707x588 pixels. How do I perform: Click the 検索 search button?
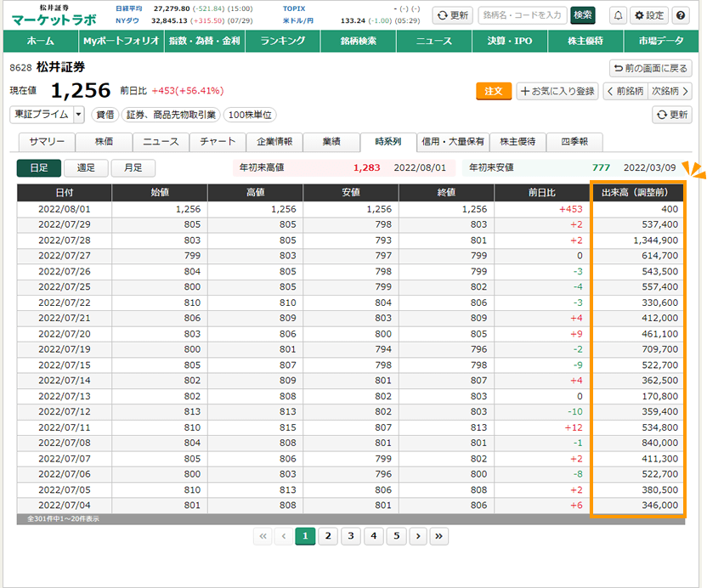[583, 15]
